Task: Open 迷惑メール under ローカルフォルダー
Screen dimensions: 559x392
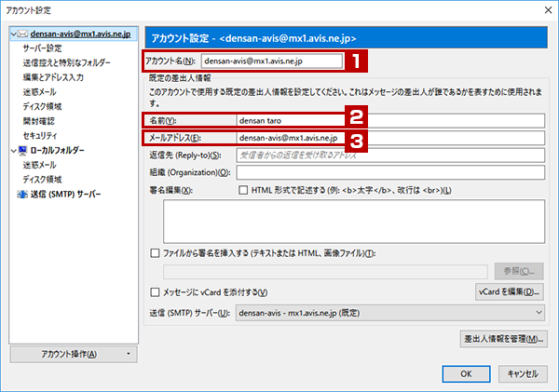Action: 39,165
